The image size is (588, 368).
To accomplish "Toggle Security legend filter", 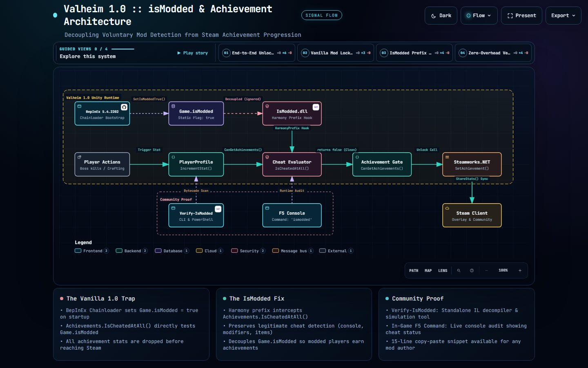I will (x=248, y=251).
